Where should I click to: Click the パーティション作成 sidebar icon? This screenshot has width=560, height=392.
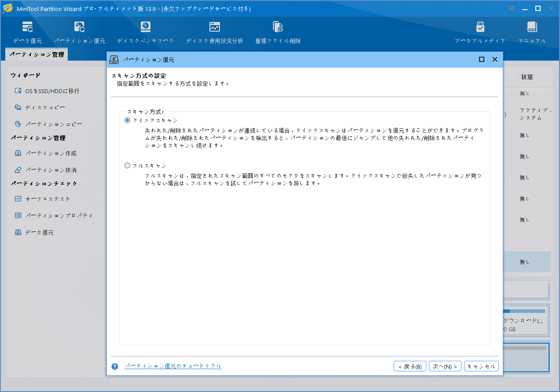coord(18,153)
